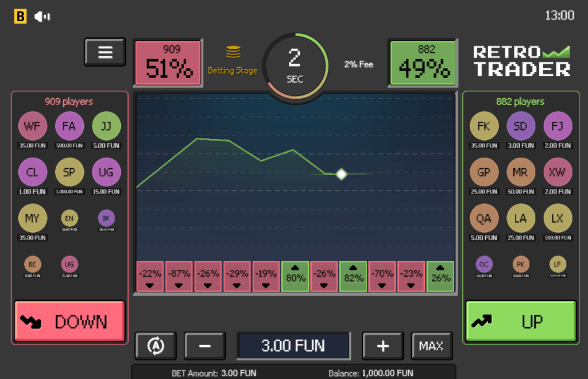588x379 pixels.
Task: Click the current price diamond marker on chart
Action: click(341, 175)
